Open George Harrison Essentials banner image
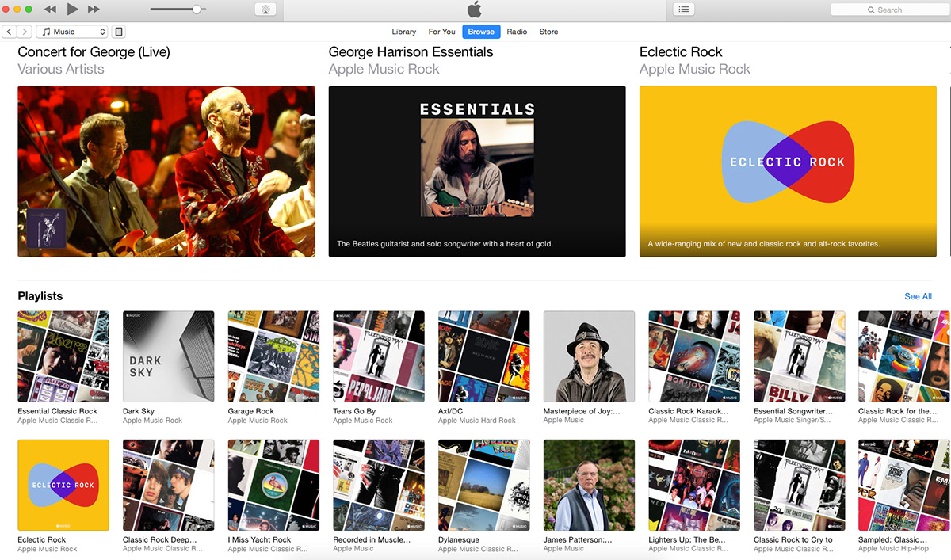Viewport: 951px width, 560px height. pyautogui.click(x=477, y=171)
